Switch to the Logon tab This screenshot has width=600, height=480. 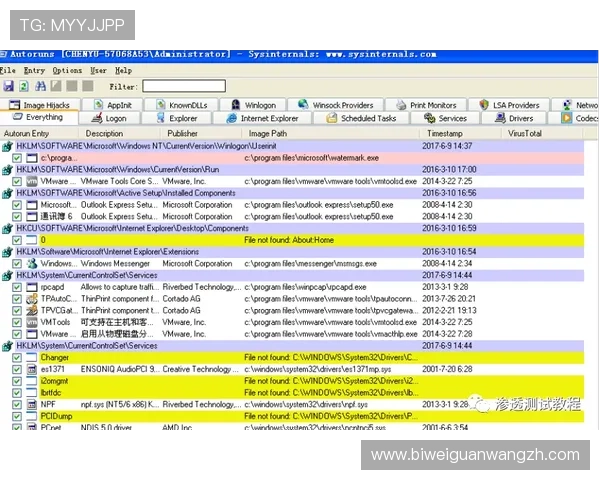(109, 118)
